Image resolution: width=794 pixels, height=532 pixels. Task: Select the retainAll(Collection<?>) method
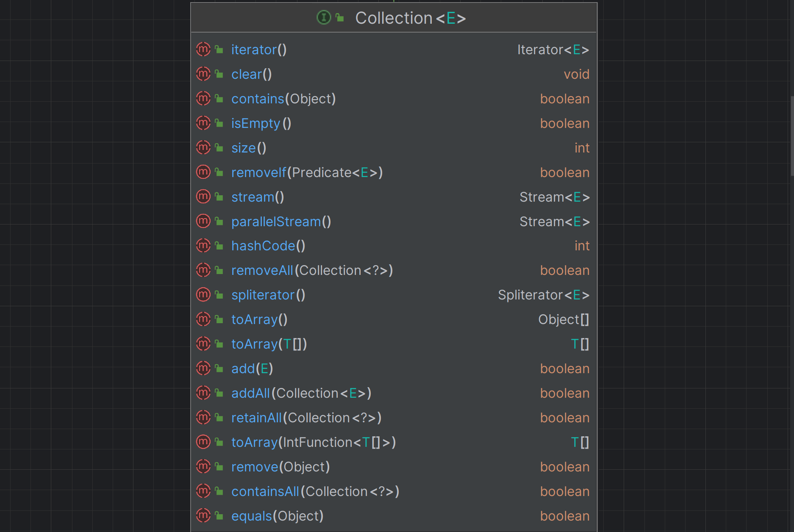pyautogui.click(x=306, y=418)
